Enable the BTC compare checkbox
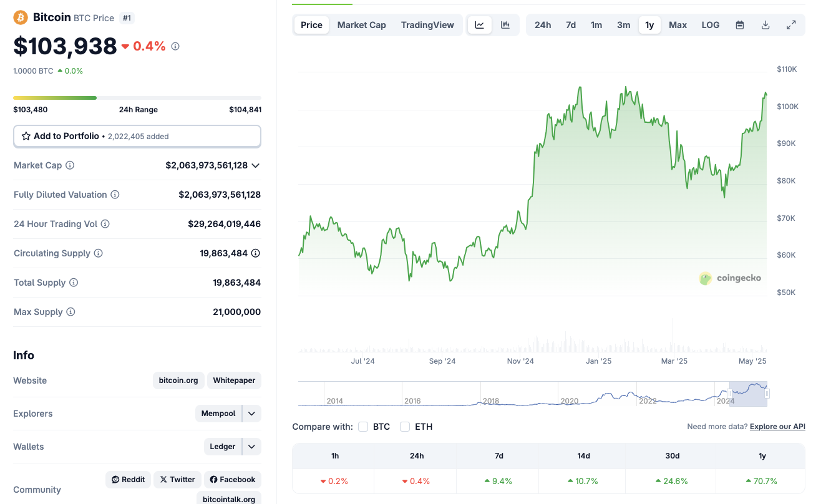The width and height of the screenshot is (836, 504). click(363, 427)
